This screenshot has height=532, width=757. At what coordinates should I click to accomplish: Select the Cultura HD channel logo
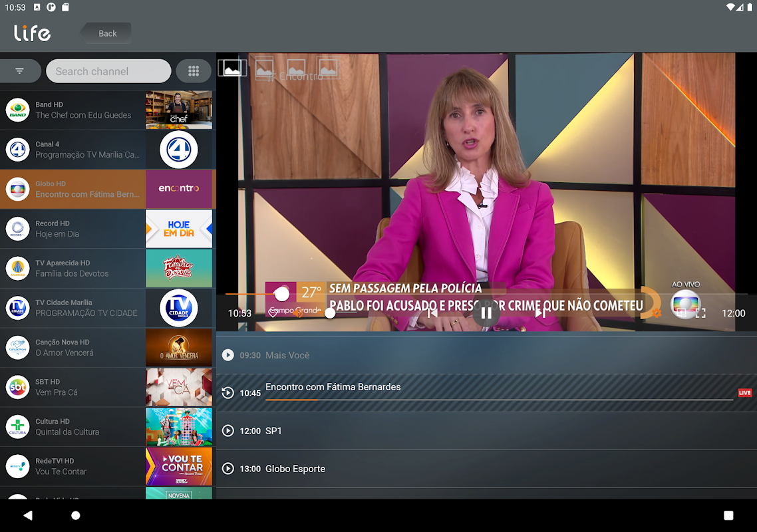tap(18, 427)
